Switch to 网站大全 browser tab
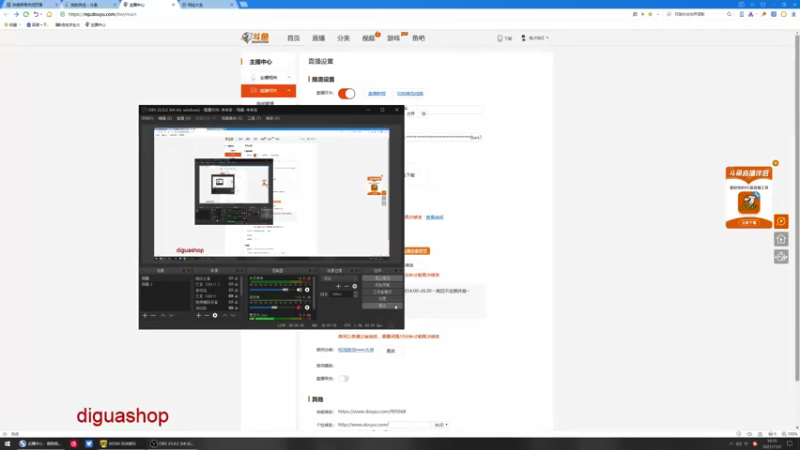Screen dimensions: 800x450 tap(206, 5)
